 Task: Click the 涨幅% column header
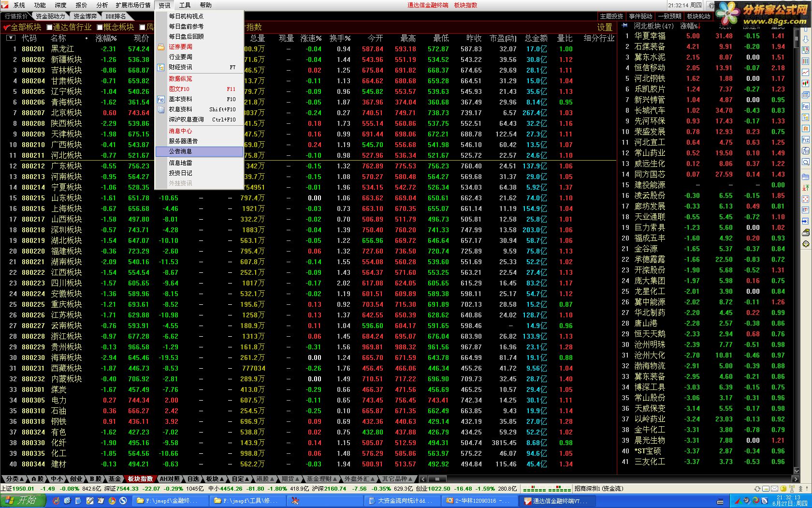point(106,38)
